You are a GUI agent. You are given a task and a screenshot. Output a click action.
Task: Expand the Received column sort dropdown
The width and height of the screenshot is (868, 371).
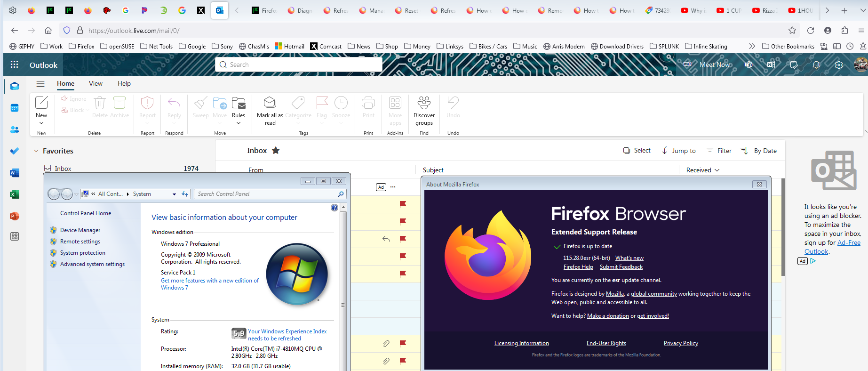point(717,170)
